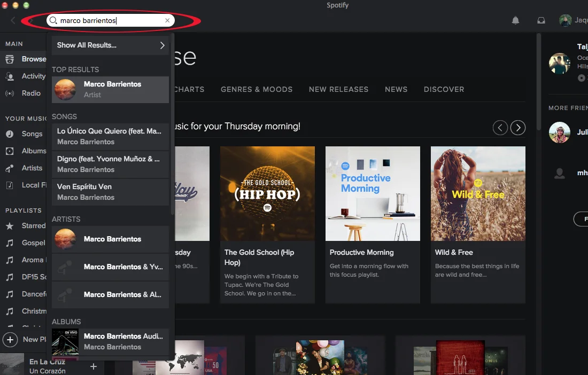Select Marco Barrientos artist under Top Results
Viewport: 588px width, 375px height.
point(110,90)
